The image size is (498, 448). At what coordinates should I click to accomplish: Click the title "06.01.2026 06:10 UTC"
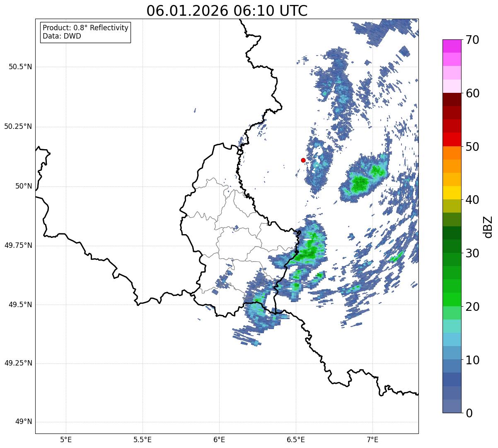click(x=227, y=11)
